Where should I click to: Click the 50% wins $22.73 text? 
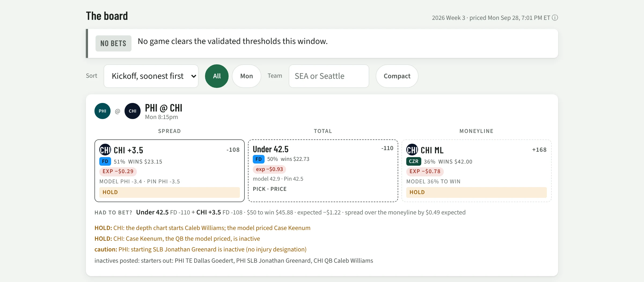(x=288, y=159)
